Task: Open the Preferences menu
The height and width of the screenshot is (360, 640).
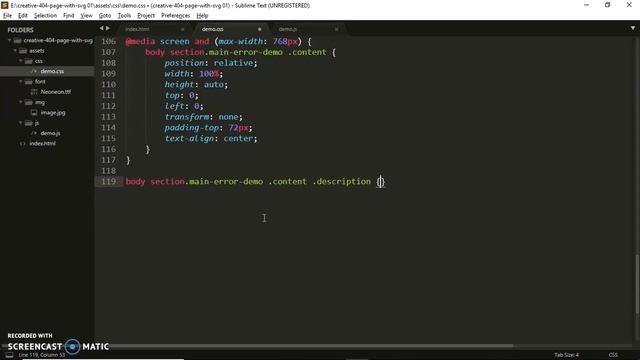Action: point(176,16)
